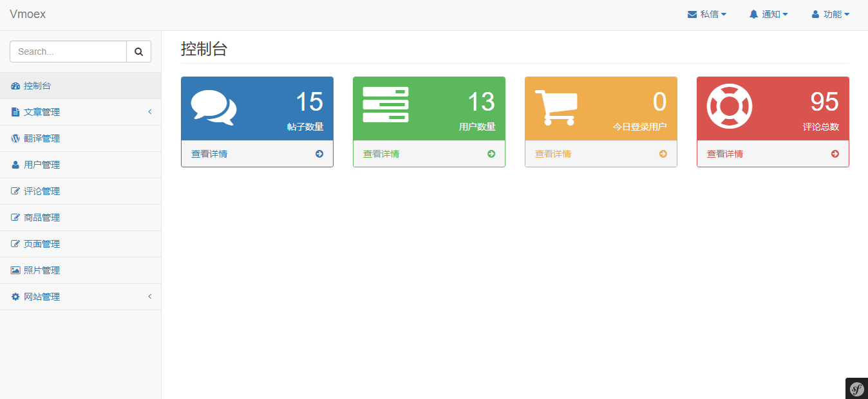Open the Symfony debug toolbar icon

pyautogui.click(x=856, y=389)
